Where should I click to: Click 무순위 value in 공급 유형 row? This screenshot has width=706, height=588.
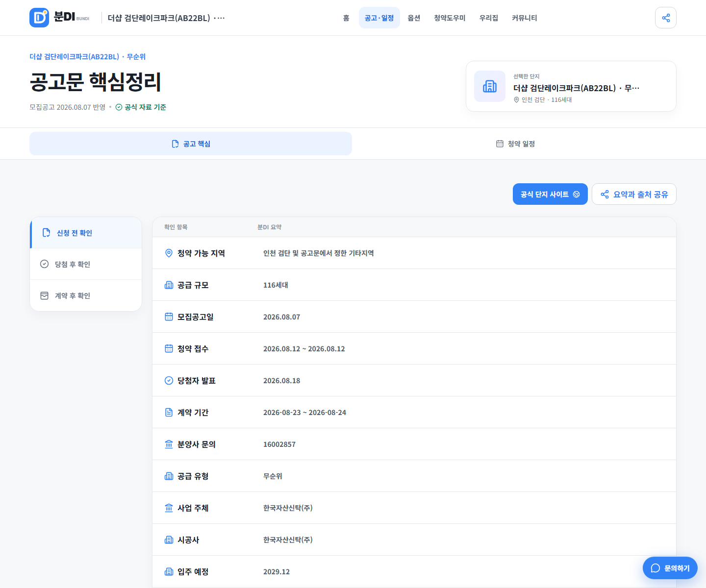tap(273, 476)
